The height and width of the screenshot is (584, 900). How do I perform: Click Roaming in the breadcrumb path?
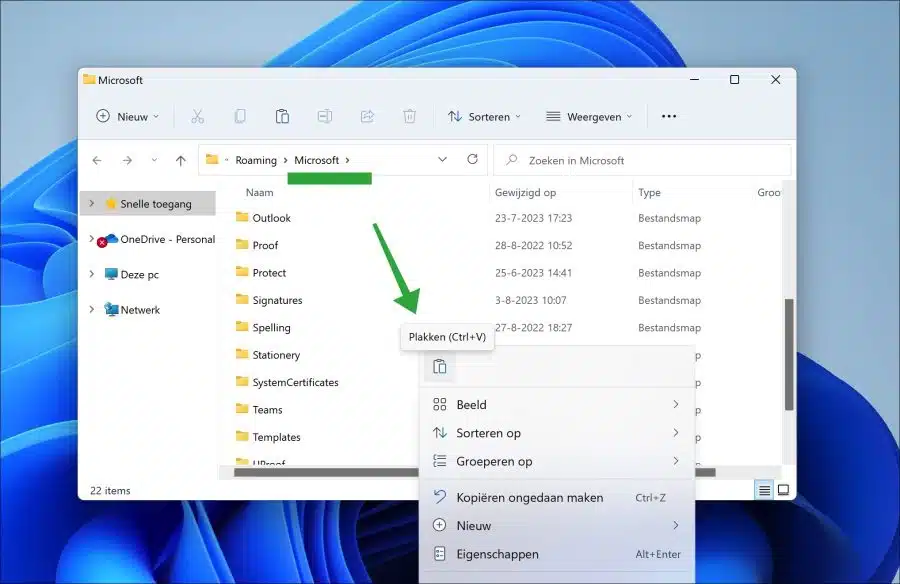[x=256, y=160]
